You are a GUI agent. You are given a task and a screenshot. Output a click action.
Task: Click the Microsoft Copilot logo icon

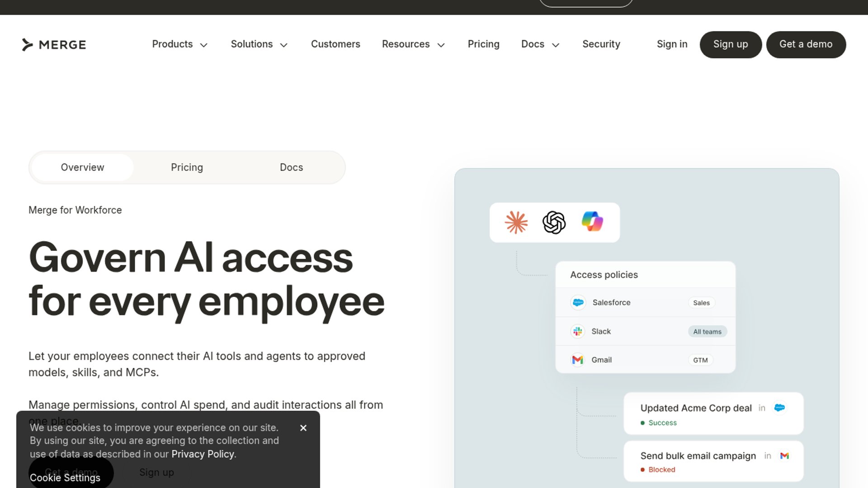[592, 222]
